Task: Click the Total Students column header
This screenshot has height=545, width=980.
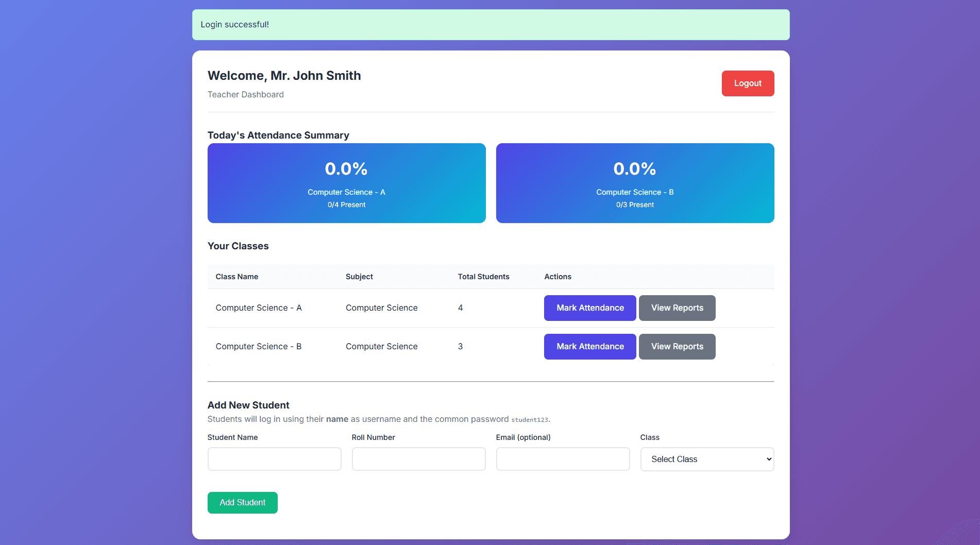Action: (x=483, y=277)
